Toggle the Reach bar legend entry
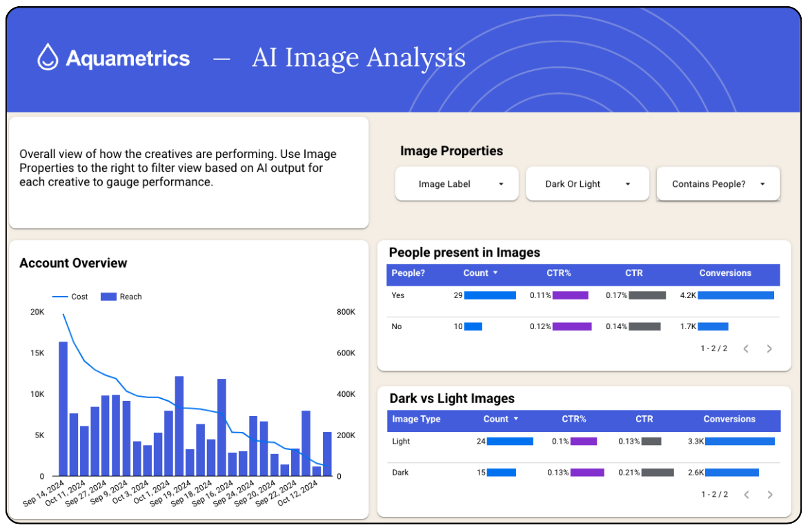The image size is (810, 532). tap(121, 297)
